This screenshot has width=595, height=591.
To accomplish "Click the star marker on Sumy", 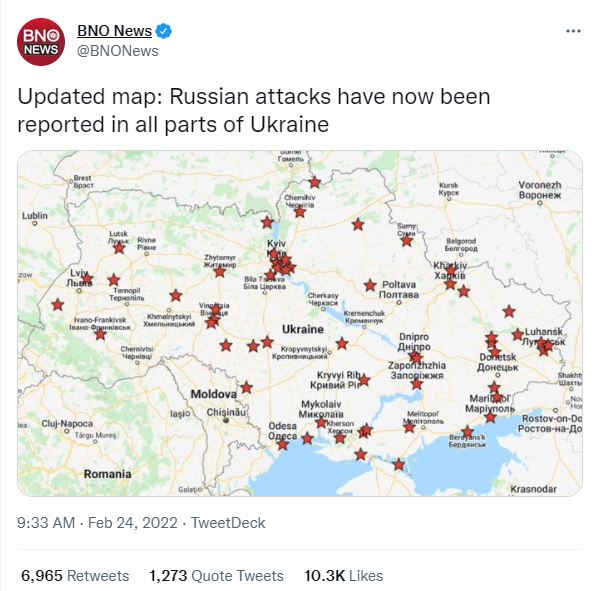I will click(407, 241).
